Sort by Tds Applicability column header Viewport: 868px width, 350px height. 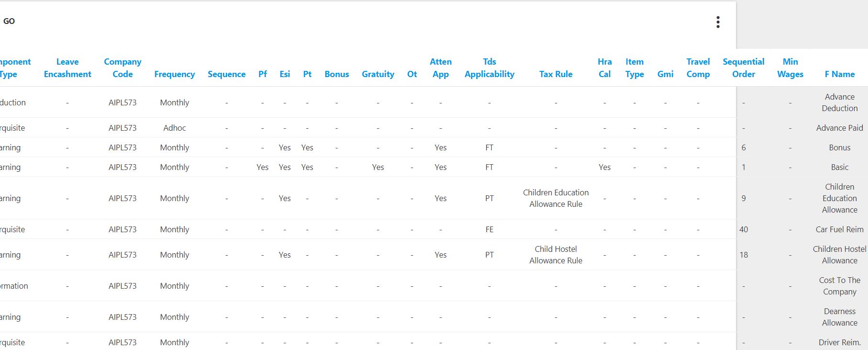pos(489,68)
